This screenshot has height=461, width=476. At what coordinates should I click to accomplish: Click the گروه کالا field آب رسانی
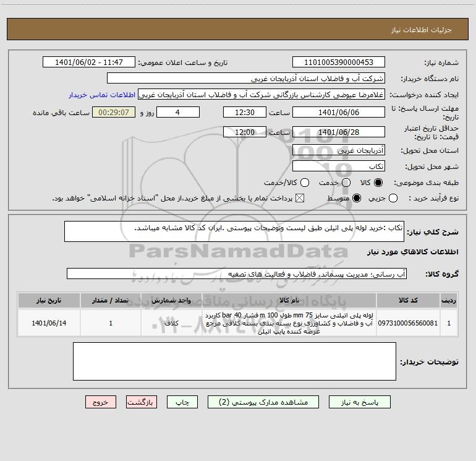(237, 274)
